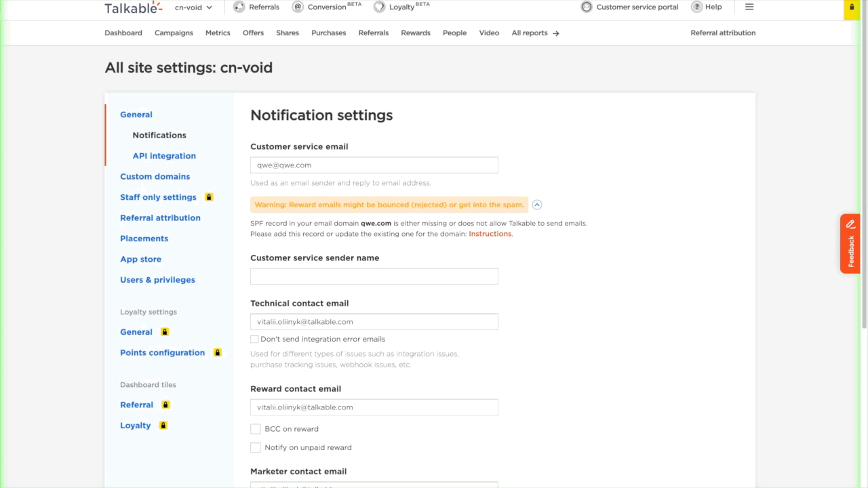Enable BCC on reward checkbox
The width and height of the screenshot is (868, 488).
pyautogui.click(x=256, y=429)
